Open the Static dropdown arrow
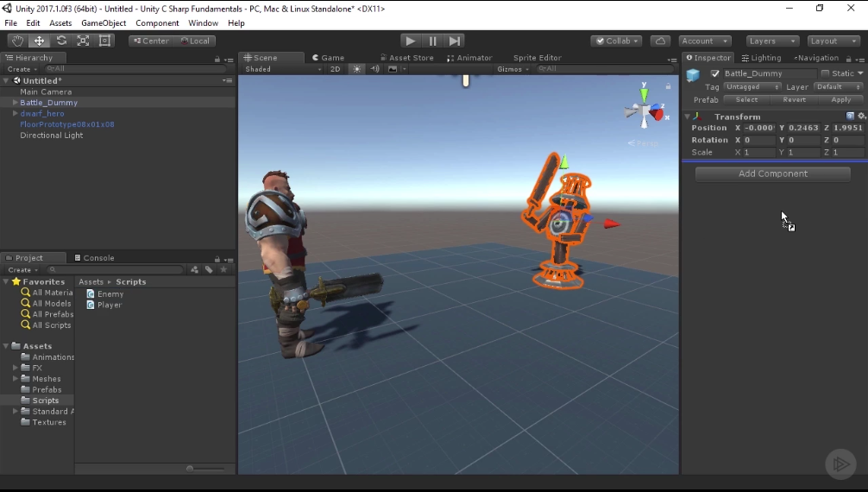The width and height of the screenshot is (868, 492). (x=860, y=73)
